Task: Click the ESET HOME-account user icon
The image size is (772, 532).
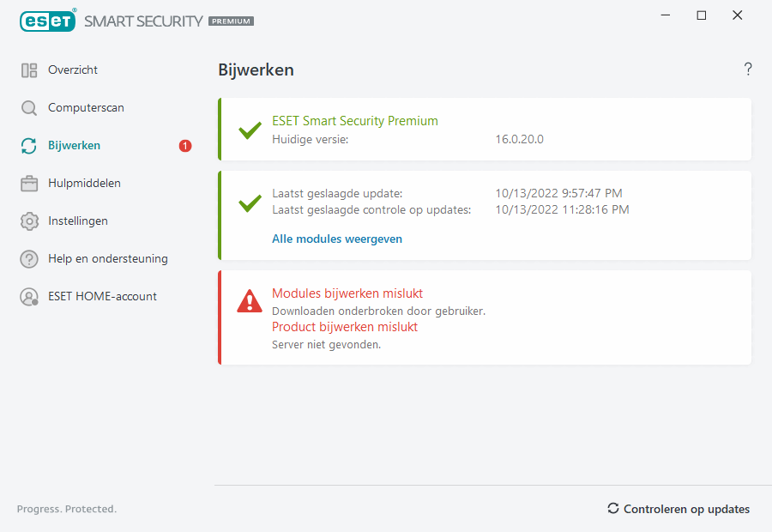Action: (x=29, y=297)
